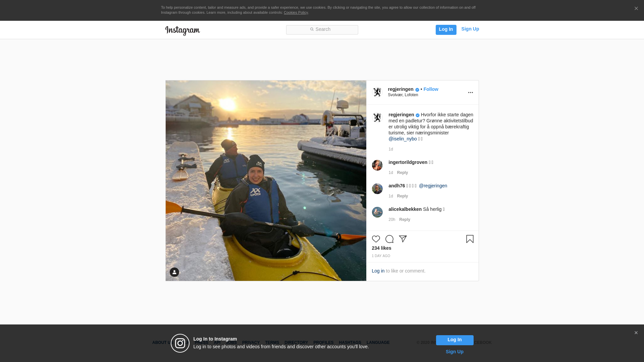Image resolution: width=644 pixels, height=362 pixels.
Task: Open regjeringen profile avatar in header
Action: tap(377, 92)
